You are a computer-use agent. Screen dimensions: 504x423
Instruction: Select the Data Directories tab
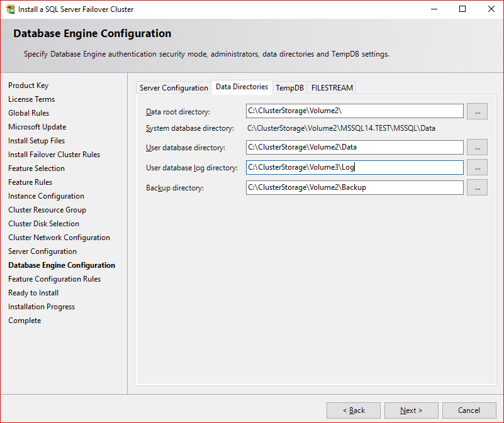point(242,87)
